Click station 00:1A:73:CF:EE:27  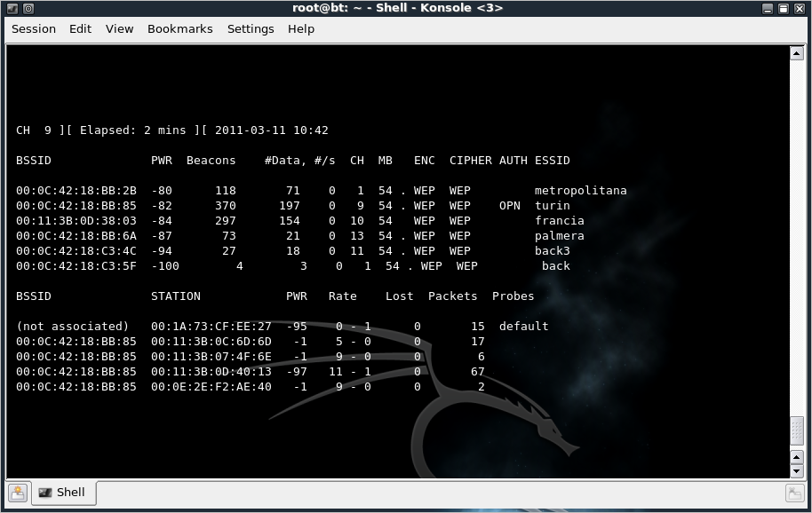[x=211, y=327]
